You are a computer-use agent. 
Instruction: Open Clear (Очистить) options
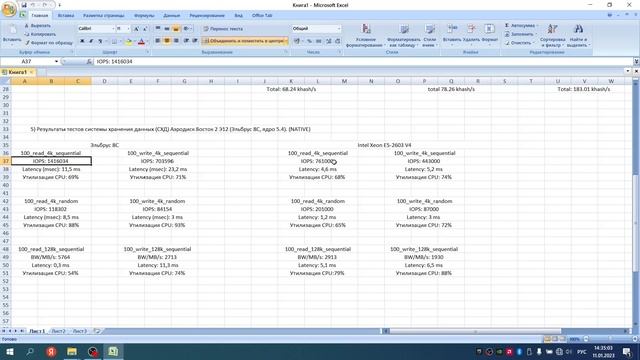pos(519,43)
